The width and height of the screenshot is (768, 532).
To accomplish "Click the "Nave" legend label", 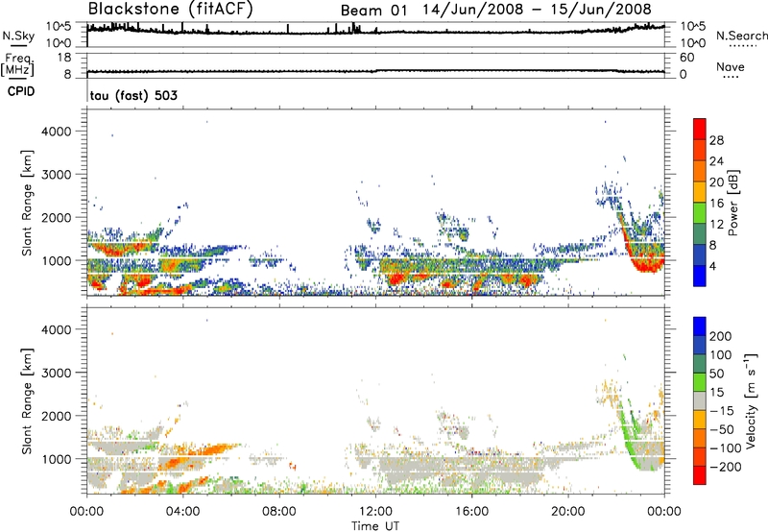I will [731, 66].
